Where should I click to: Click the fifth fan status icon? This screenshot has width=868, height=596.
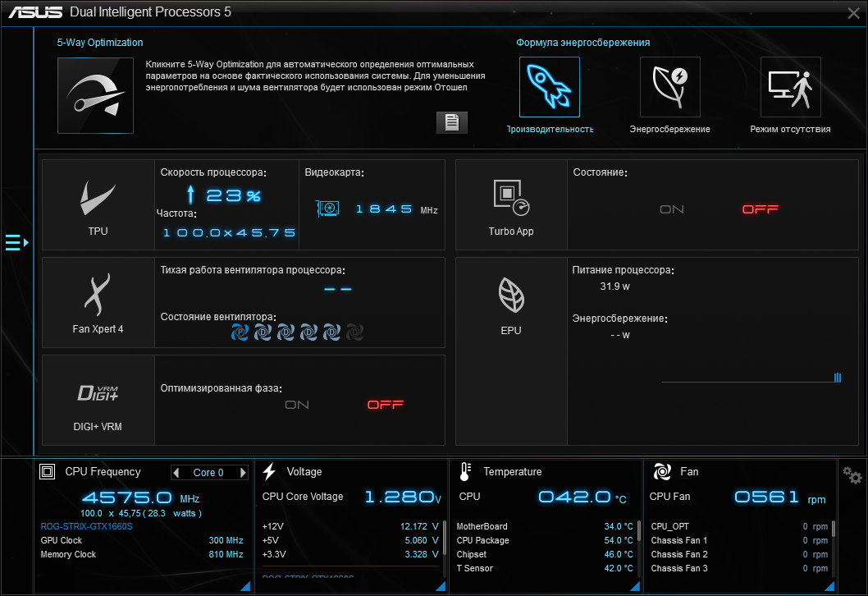click(331, 332)
